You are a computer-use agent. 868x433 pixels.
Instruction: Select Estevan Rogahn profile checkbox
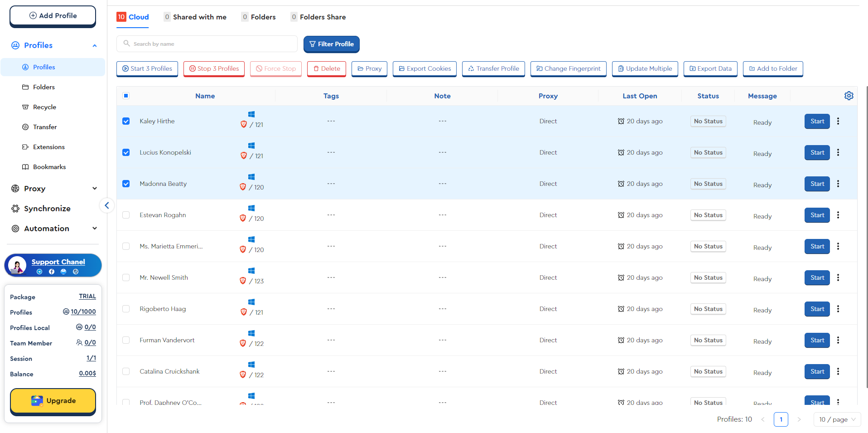[x=126, y=215]
